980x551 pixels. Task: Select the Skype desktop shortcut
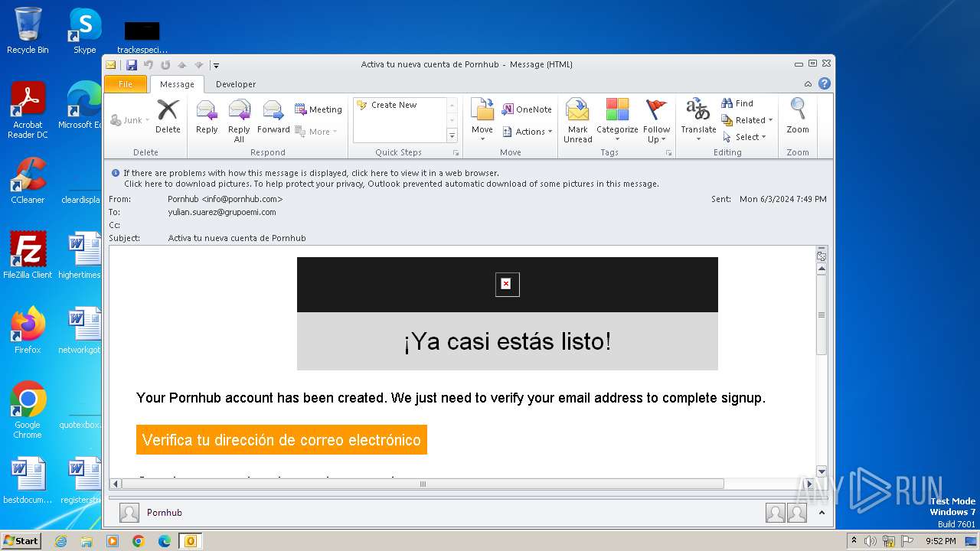[85, 31]
